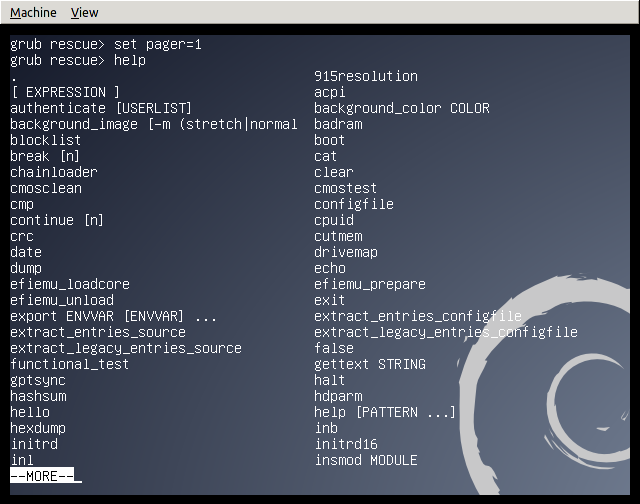Click 'help [PATTERN ...]' entry

point(384,412)
